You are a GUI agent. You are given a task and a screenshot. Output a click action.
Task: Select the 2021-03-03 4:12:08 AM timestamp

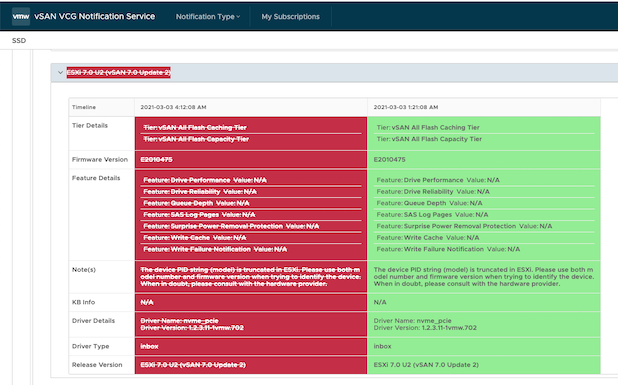tap(173, 107)
